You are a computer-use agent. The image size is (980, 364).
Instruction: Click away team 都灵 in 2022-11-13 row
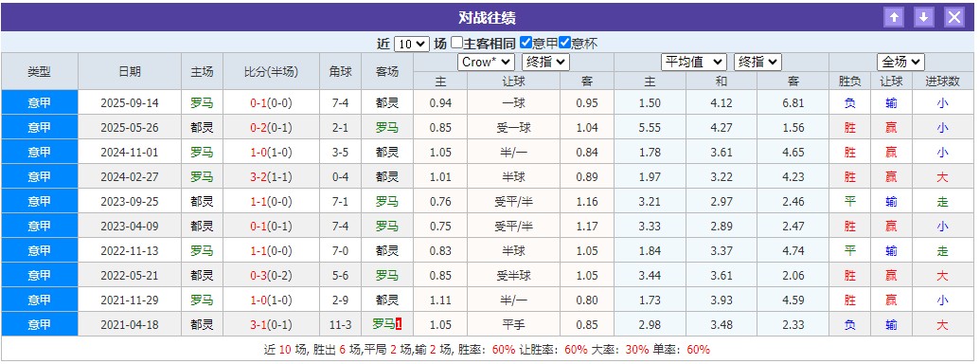click(x=387, y=251)
